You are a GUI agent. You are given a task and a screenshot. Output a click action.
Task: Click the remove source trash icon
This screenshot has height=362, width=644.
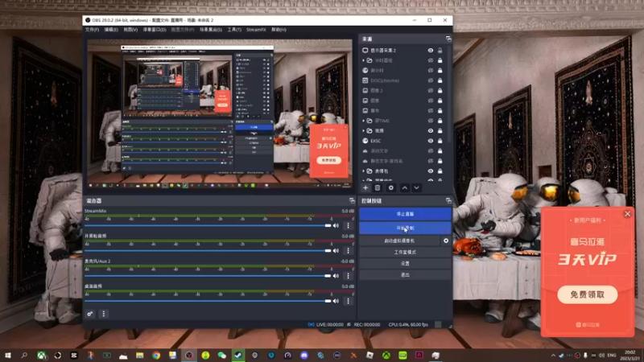pyautogui.click(x=378, y=188)
